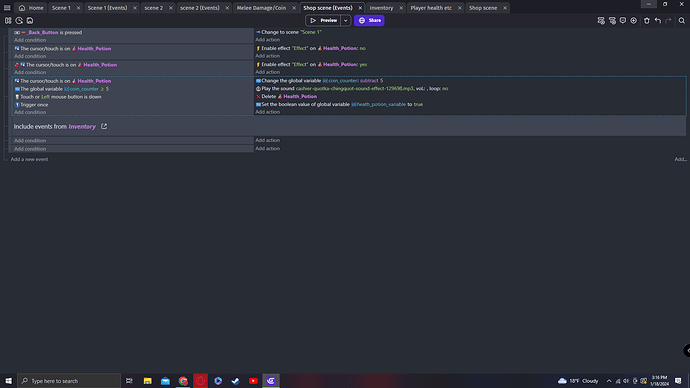Switch to scene 2 (Events) tab

(x=200, y=8)
